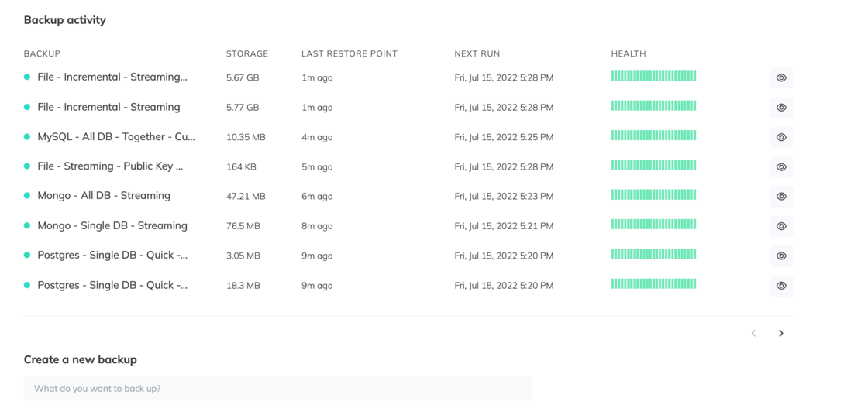Click health bar of Mongo Single DB Streaming

tap(653, 225)
